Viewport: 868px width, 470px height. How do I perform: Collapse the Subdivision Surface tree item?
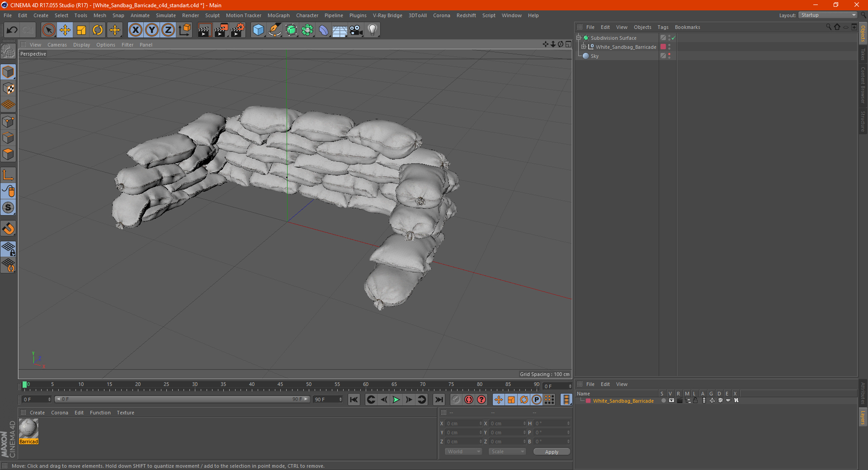tap(579, 38)
